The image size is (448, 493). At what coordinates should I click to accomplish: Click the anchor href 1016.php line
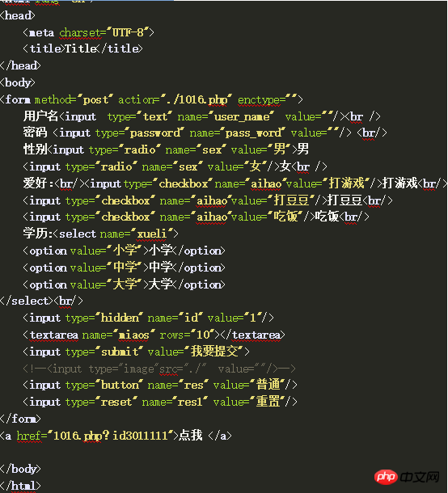pyautogui.click(x=116, y=436)
